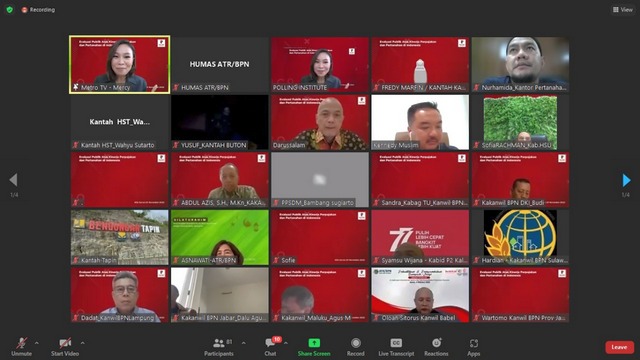Select the Darussalam participant video tile
Screen dimensions: 640x360
320,122
